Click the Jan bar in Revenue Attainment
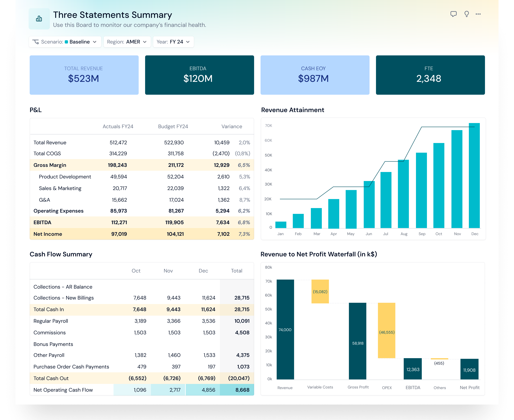Screen dimensions: 514x420 (281, 225)
